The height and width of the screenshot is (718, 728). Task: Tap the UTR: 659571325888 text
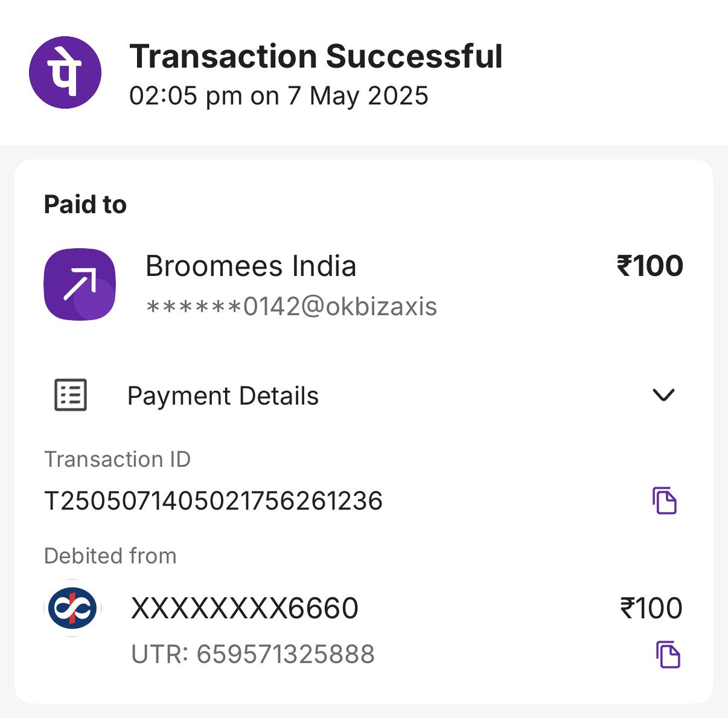point(253,655)
